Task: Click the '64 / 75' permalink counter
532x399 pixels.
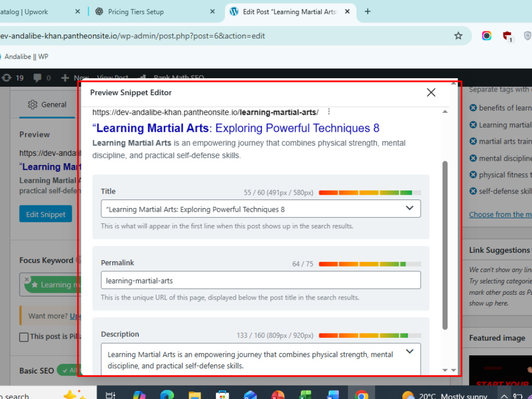Action: 303,264
